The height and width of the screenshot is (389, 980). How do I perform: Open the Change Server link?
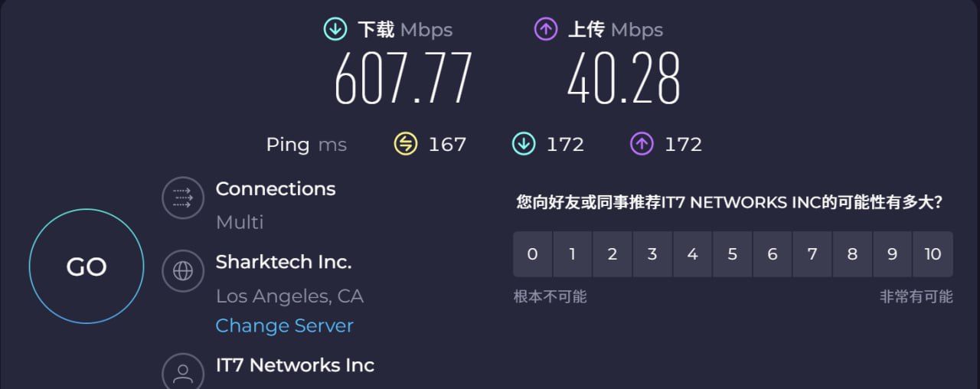[x=284, y=325]
